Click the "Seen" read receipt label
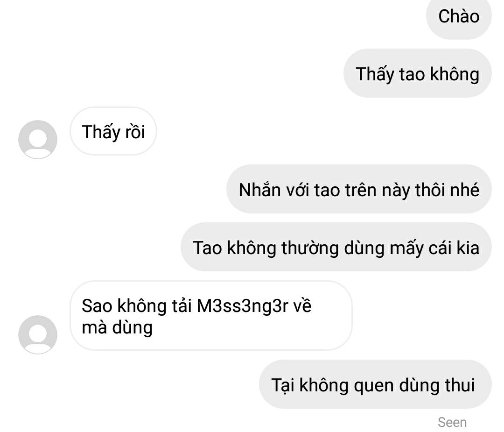The image size is (504, 432). pyautogui.click(x=452, y=422)
